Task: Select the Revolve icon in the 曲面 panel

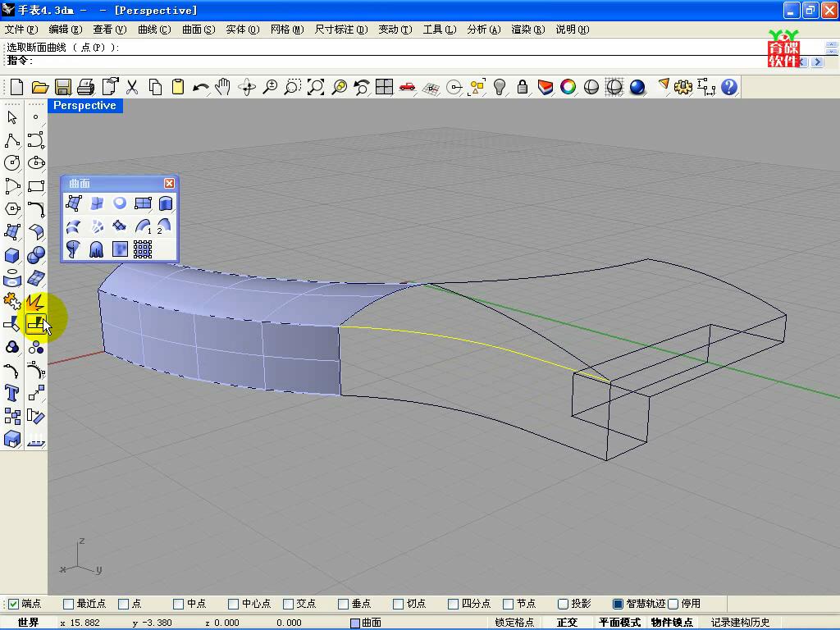Action: [x=73, y=249]
